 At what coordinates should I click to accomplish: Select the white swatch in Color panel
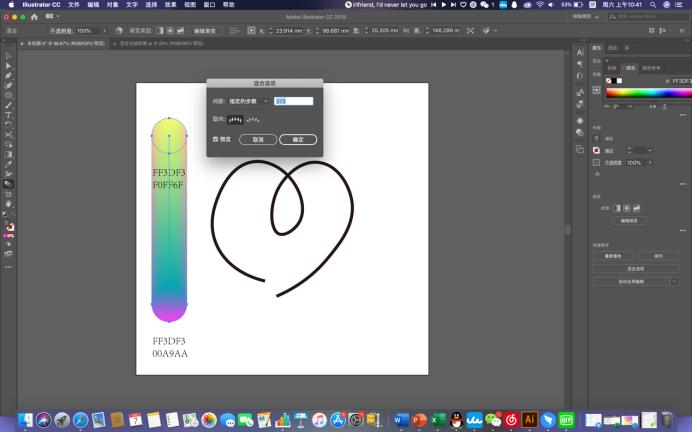pos(619,81)
